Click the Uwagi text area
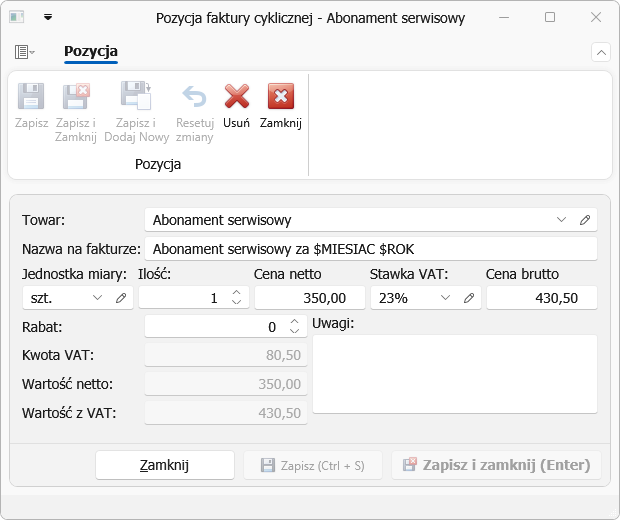 point(455,374)
